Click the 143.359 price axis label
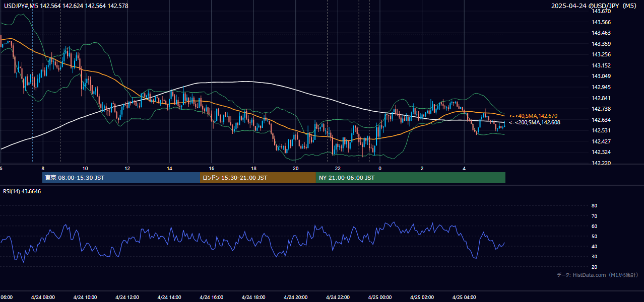Viewport: 644px width, 302px height. tap(601, 44)
